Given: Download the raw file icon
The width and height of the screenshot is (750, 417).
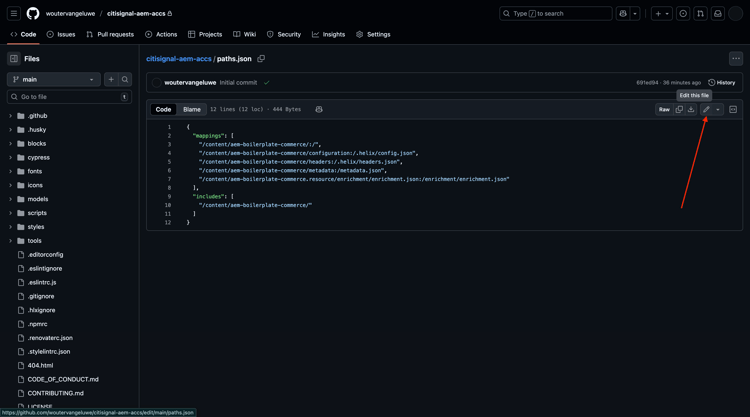Looking at the screenshot, I should pyautogui.click(x=691, y=110).
